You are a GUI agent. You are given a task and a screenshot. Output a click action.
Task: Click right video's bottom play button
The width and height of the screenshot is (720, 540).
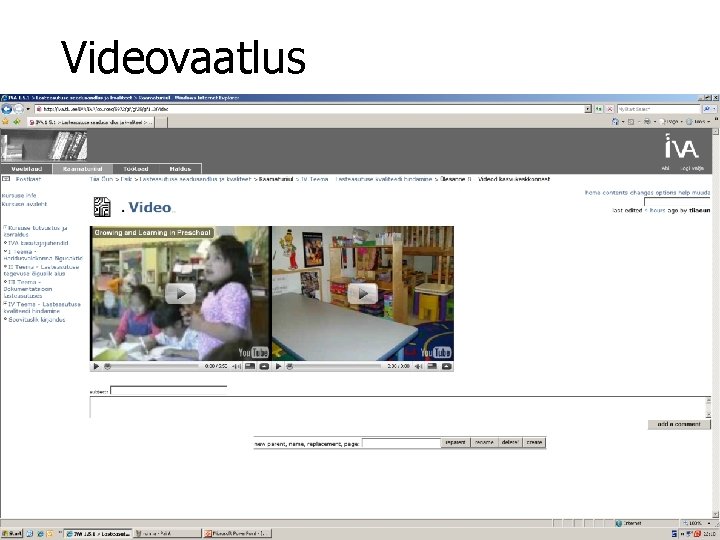click(x=278, y=366)
